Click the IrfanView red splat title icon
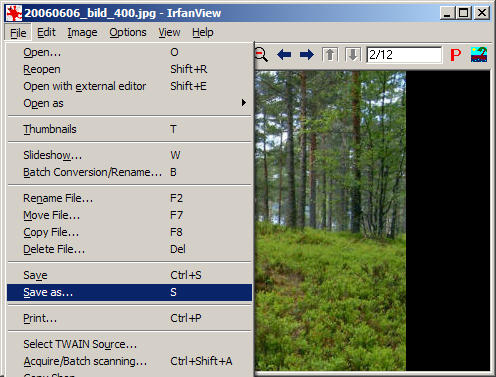Viewport: 496px width, 377px height. [14, 13]
